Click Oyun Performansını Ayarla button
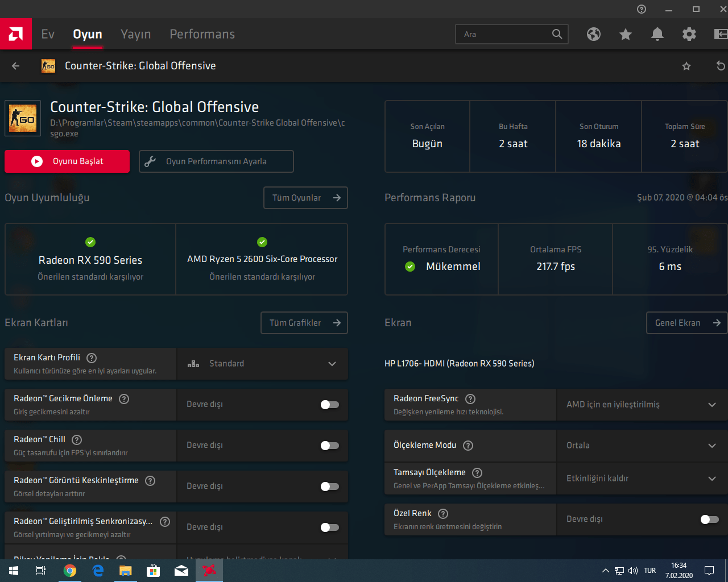The width and height of the screenshot is (728, 582). 216,161
